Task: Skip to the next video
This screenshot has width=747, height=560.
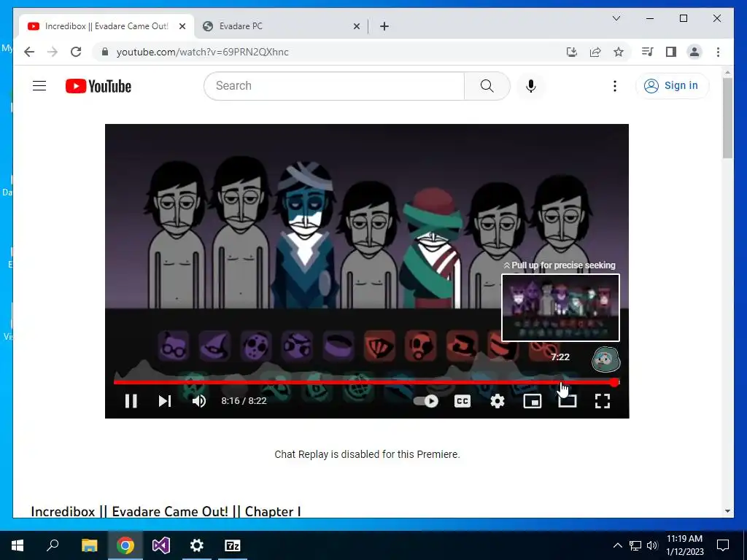Action: coord(165,401)
